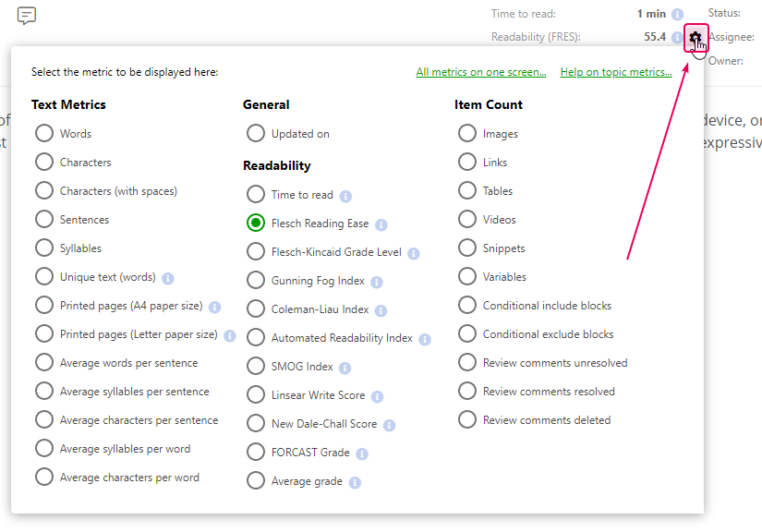The height and width of the screenshot is (532, 762).
Task: Open All metrics on one screen
Action: [481, 71]
